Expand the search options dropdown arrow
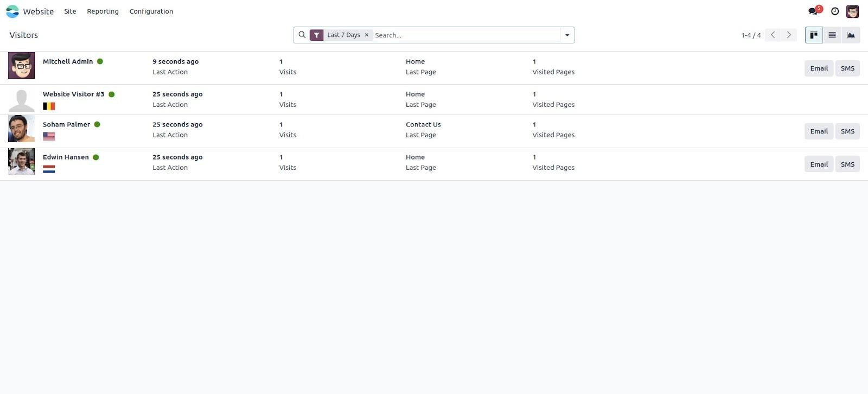 coord(566,35)
